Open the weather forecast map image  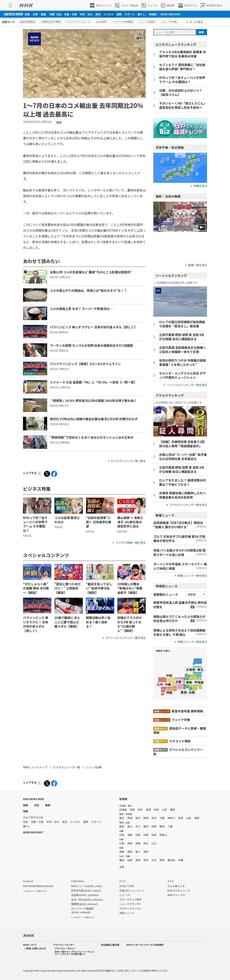[x=180, y=167]
